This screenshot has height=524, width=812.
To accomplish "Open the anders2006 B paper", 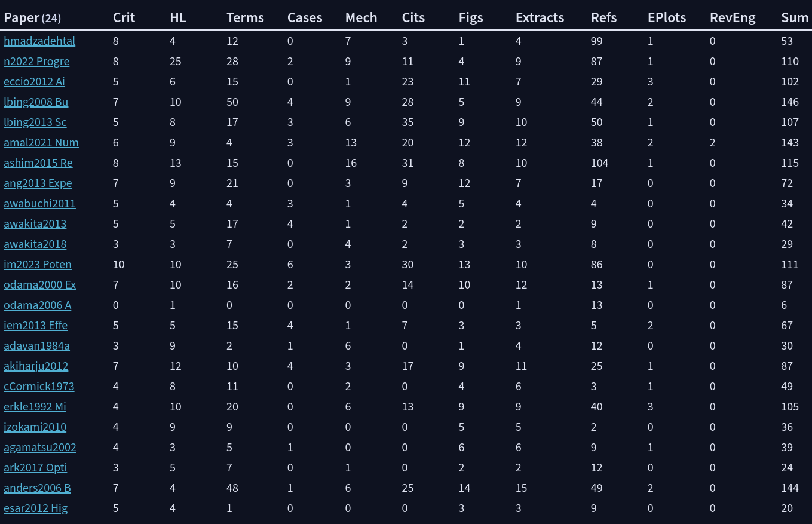I will click(37, 488).
